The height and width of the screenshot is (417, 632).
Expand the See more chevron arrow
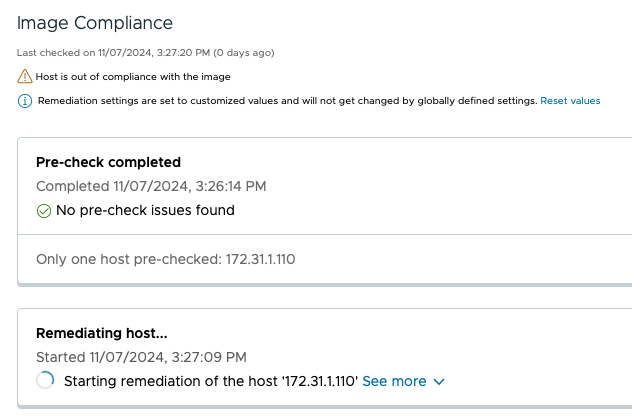coord(439,382)
